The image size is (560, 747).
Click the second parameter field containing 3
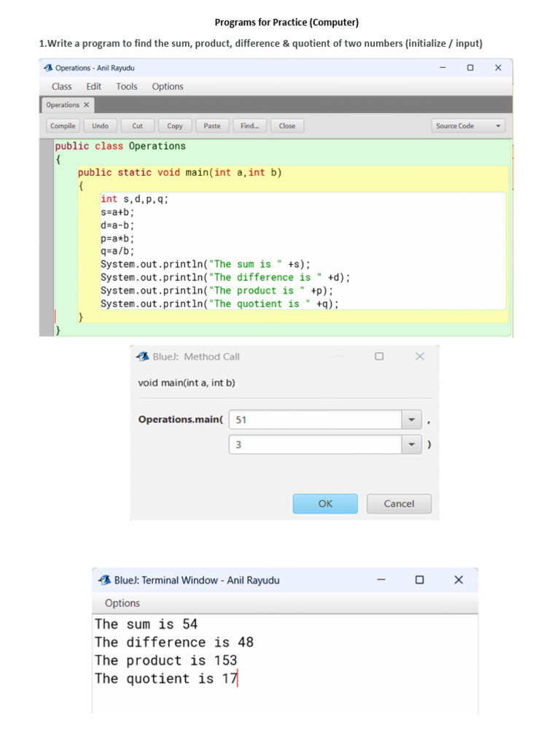(x=316, y=444)
